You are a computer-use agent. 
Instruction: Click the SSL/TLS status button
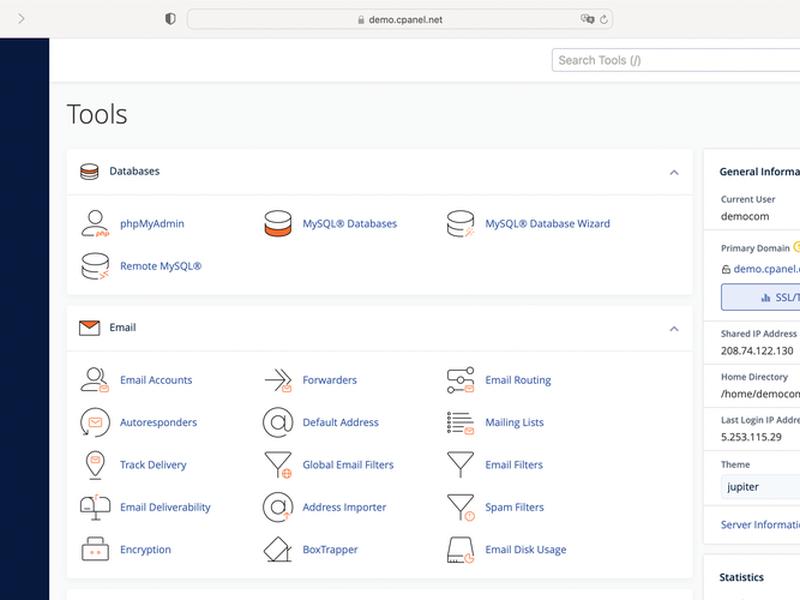(x=760, y=297)
